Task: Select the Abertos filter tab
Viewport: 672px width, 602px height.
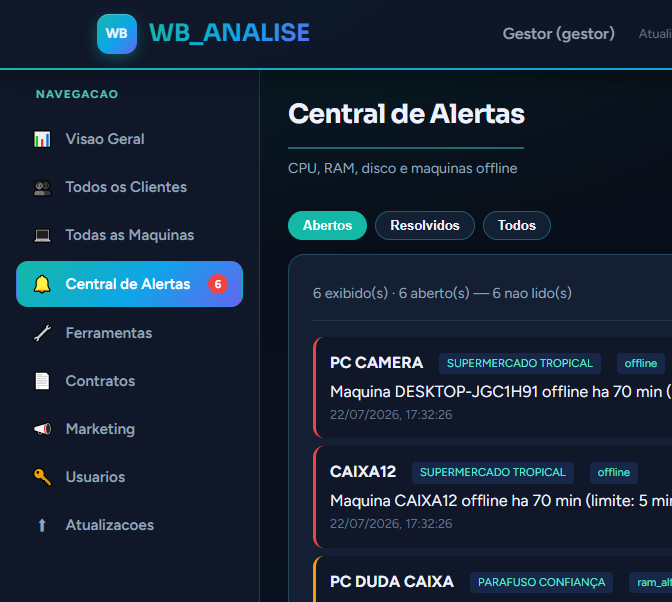Action: point(327,225)
